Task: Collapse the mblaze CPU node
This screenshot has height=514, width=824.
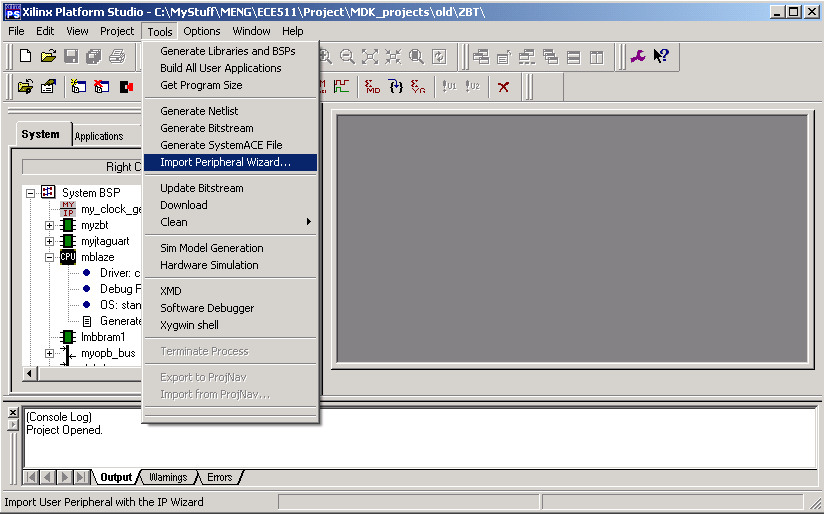Action: pyautogui.click(x=50, y=257)
